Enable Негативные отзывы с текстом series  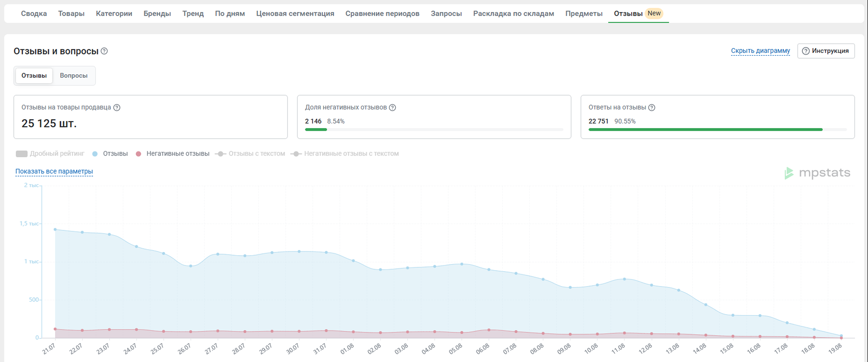[x=344, y=154]
